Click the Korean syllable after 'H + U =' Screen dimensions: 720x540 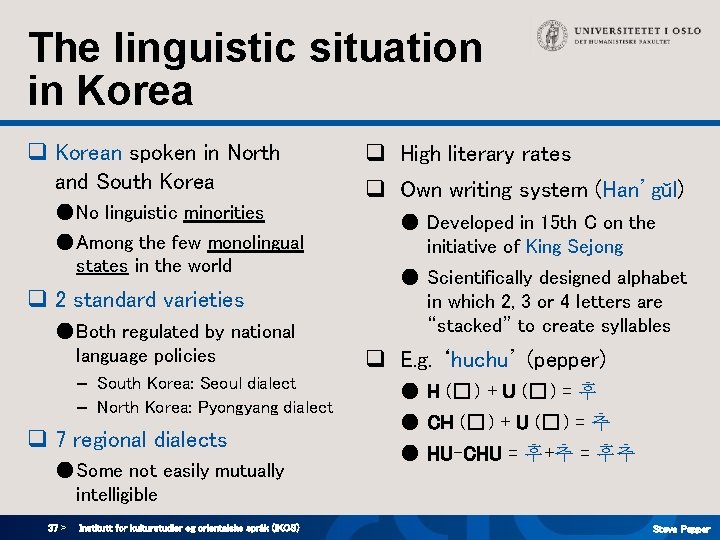pyautogui.click(x=587, y=391)
